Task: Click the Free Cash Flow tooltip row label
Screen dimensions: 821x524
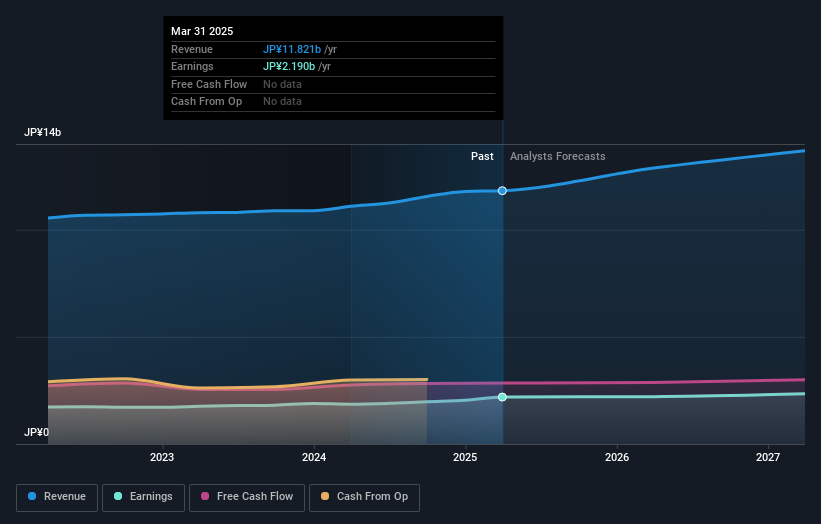Action: [x=209, y=84]
